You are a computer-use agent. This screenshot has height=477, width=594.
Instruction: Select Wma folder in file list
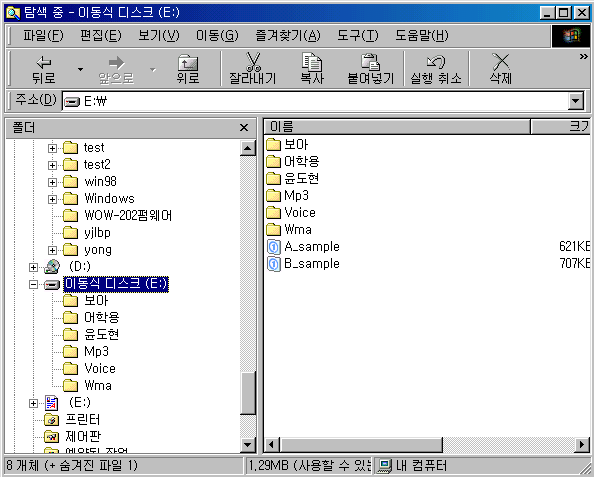(x=298, y=230)
